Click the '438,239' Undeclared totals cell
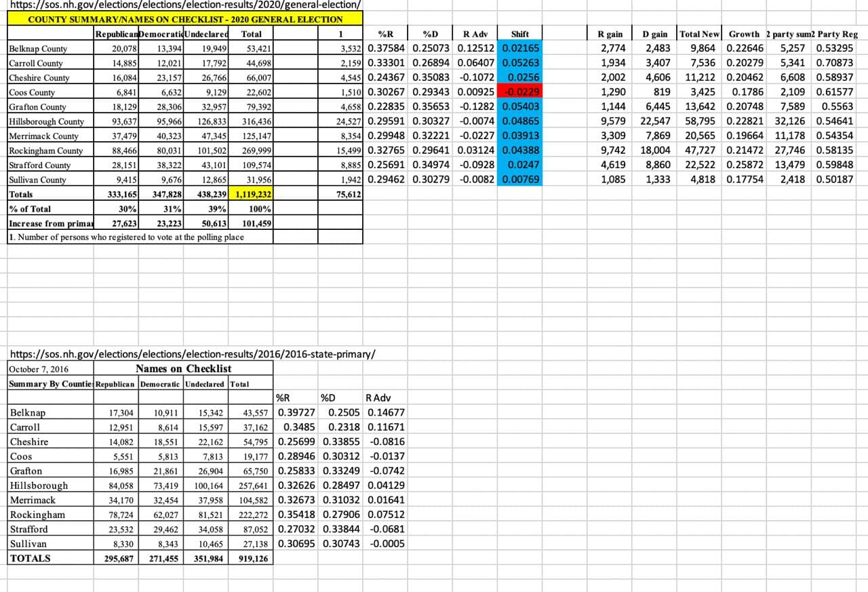868x592 pixels. [207, 194]
